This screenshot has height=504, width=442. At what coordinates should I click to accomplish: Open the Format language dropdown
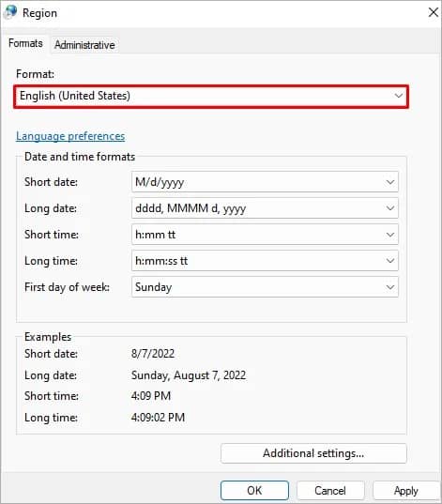(x=211, y=96)
